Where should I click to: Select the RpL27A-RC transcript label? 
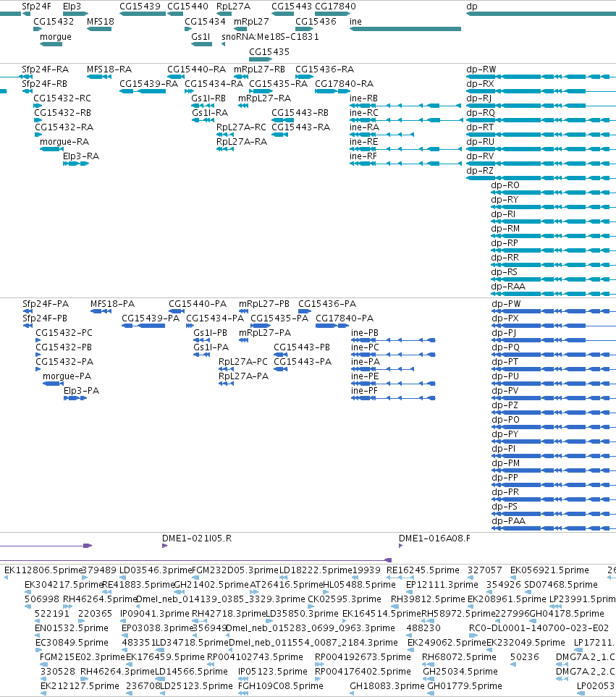[241, 127]
